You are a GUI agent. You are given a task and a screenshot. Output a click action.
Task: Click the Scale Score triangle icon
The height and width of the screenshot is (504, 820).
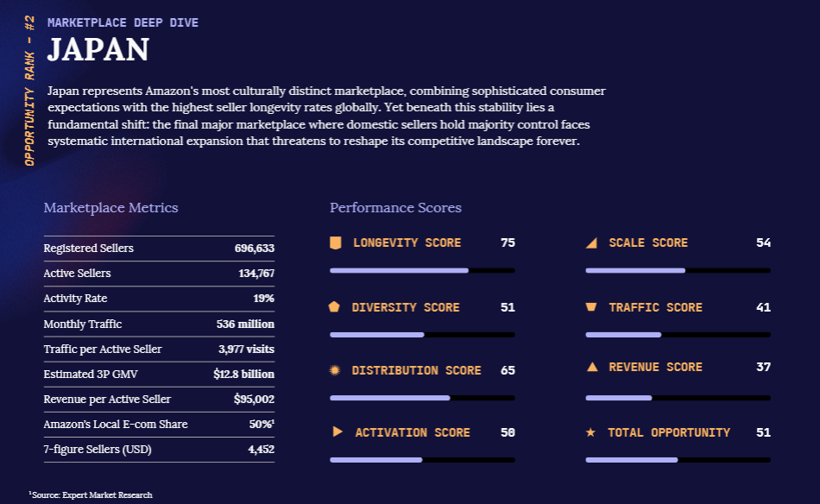tap(591, 243)
